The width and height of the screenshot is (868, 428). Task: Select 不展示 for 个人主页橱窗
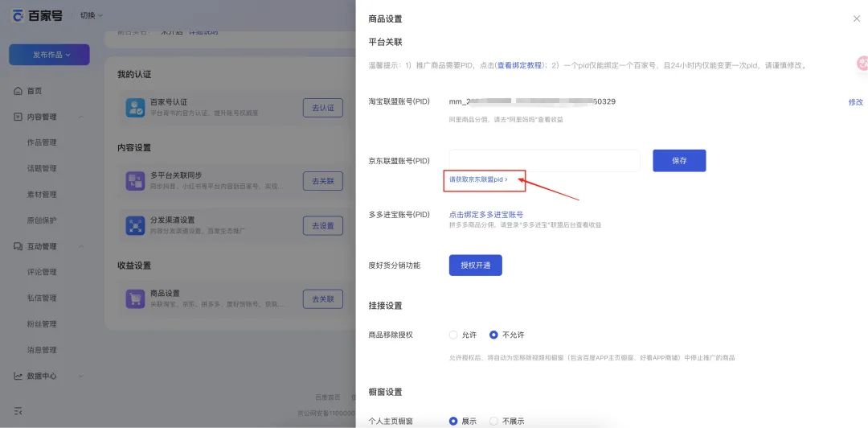click(493, 422)
